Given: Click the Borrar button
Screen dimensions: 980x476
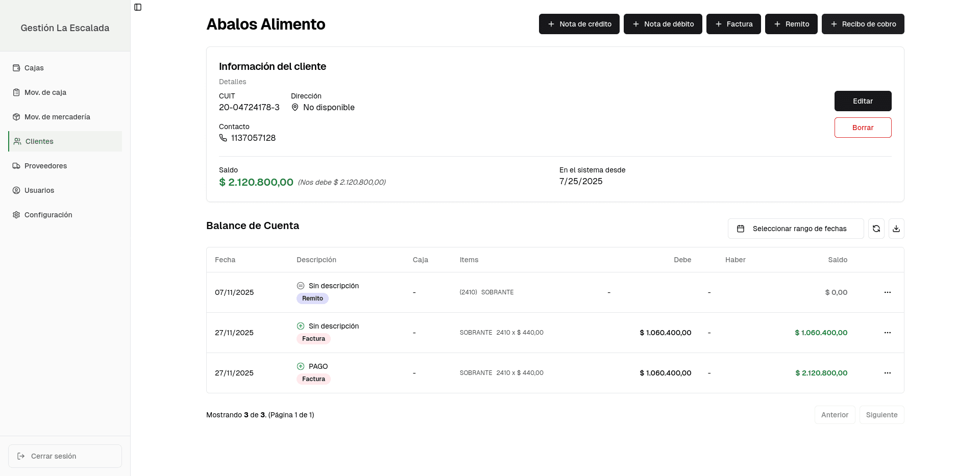Looking at the screenshot, I should (x=863, y=127).
